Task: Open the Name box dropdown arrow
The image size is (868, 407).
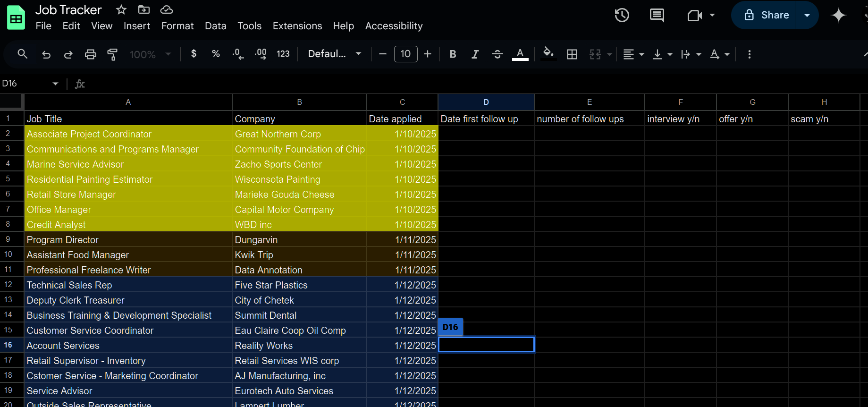Action: click(x=55, y=84)
